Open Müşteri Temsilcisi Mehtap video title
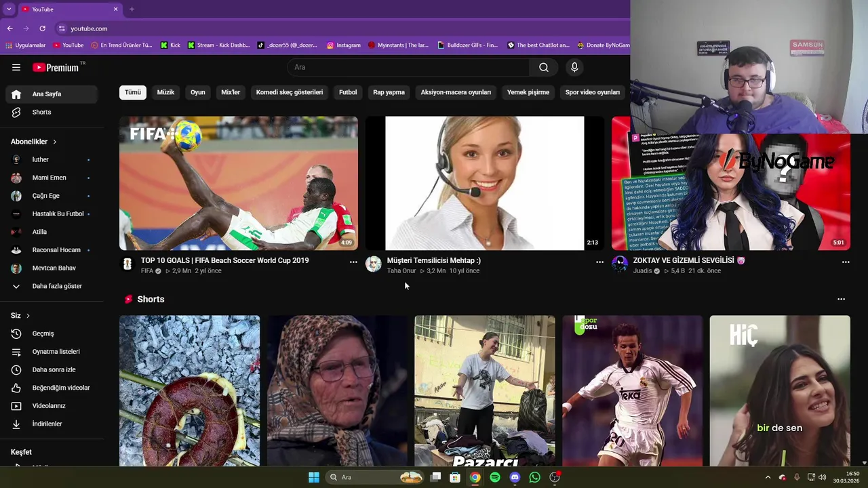Screen dimensions: 868x488 [x=433, y=260]
